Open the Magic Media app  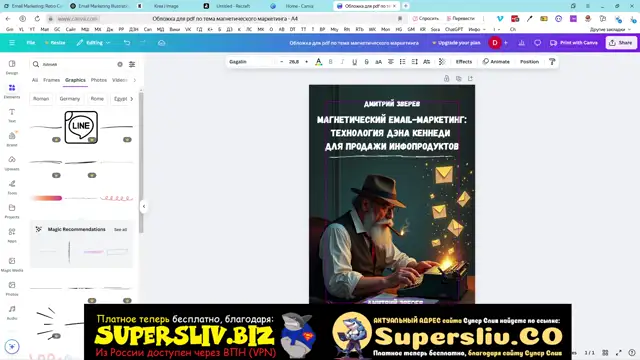tap(12, 264)
